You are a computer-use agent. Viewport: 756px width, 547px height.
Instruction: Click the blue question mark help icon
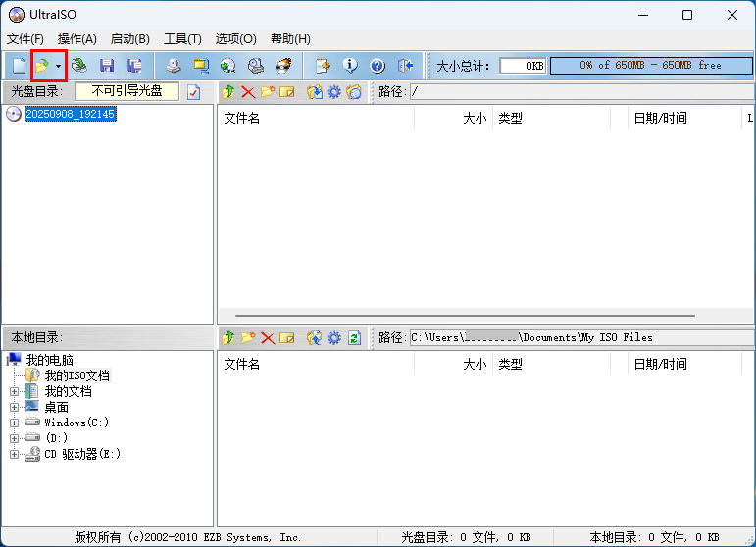click(378, 66)
